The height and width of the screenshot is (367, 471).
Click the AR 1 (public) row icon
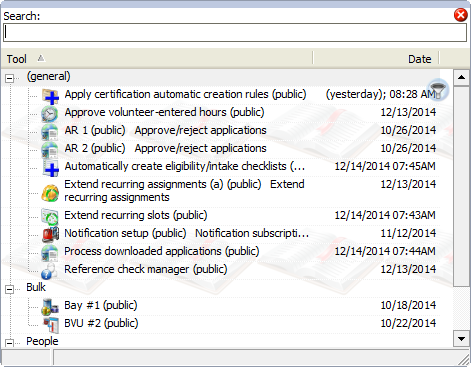tap(50, 131)
